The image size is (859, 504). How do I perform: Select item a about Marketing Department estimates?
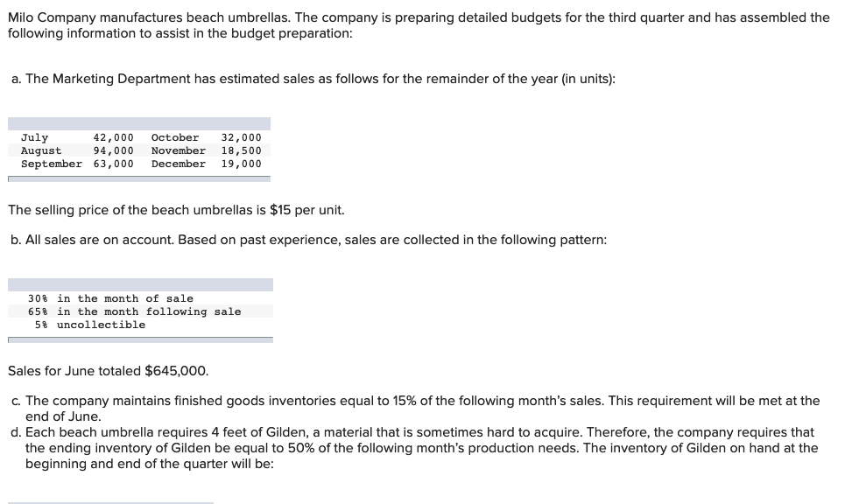313,79
